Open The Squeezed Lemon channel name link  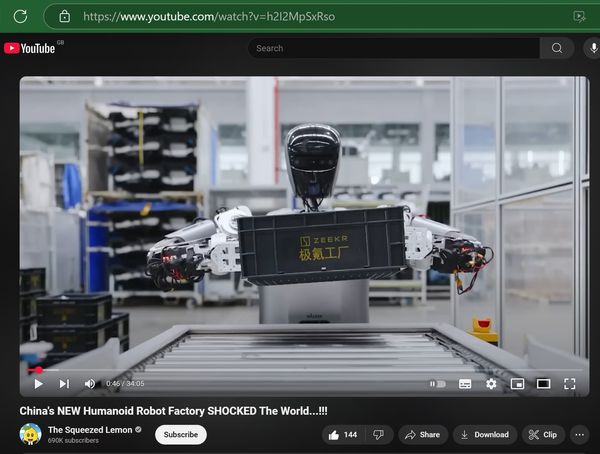[x=90, y=430]
